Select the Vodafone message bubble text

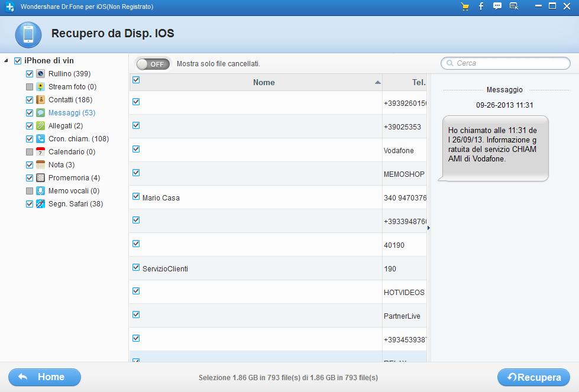[492, 144]
